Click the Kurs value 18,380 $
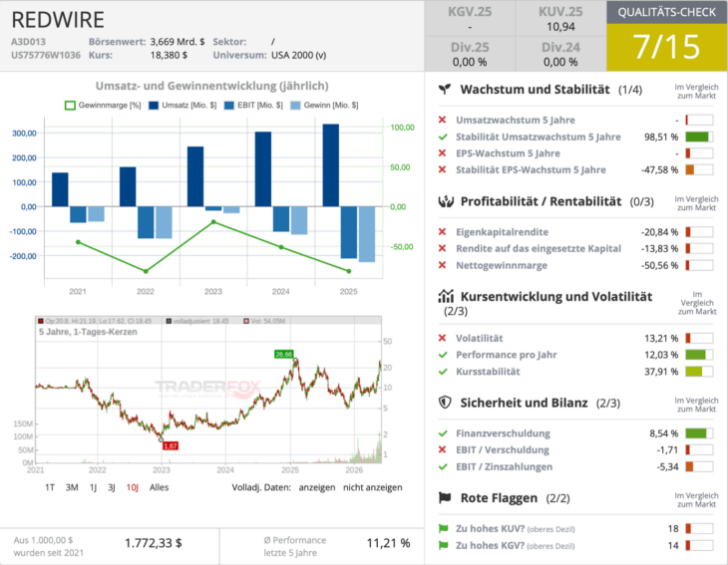This screenshot has height=565, width=728. (x=169, y=55)
